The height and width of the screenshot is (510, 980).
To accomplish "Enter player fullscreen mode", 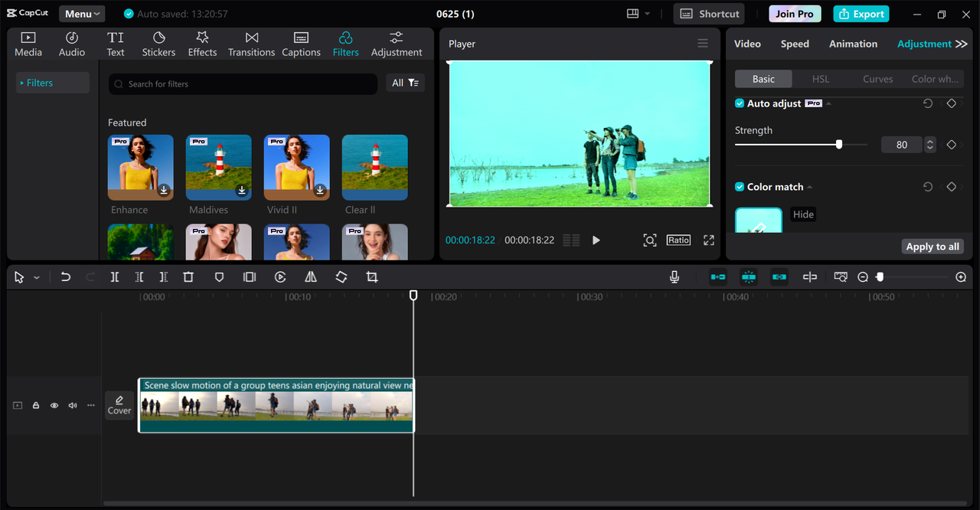I will point(709,240).
